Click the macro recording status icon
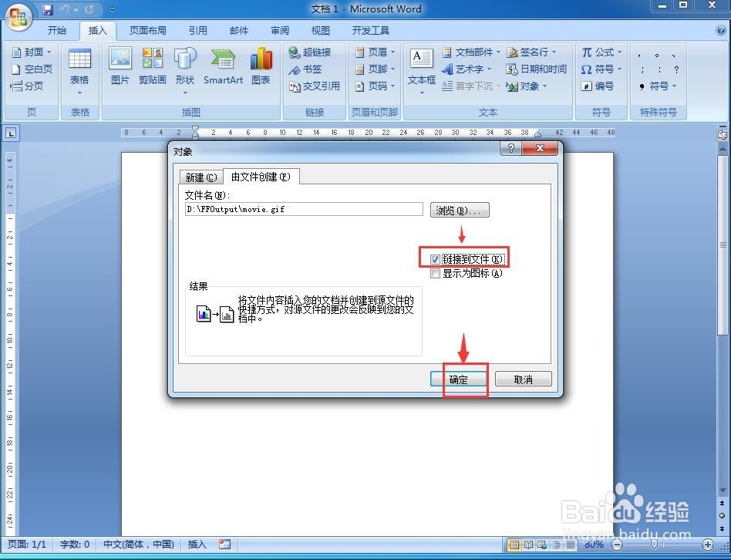731x560 pixels. [x=224, y=544]
